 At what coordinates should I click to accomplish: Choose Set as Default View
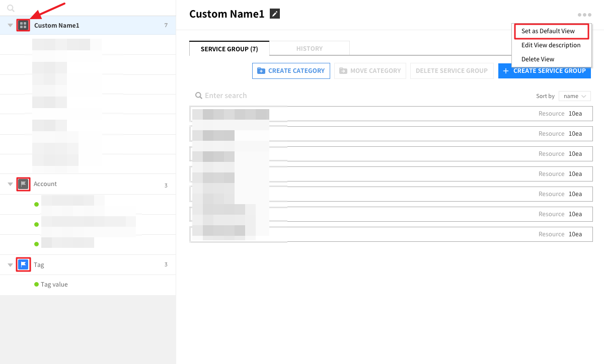coord(548,31)
